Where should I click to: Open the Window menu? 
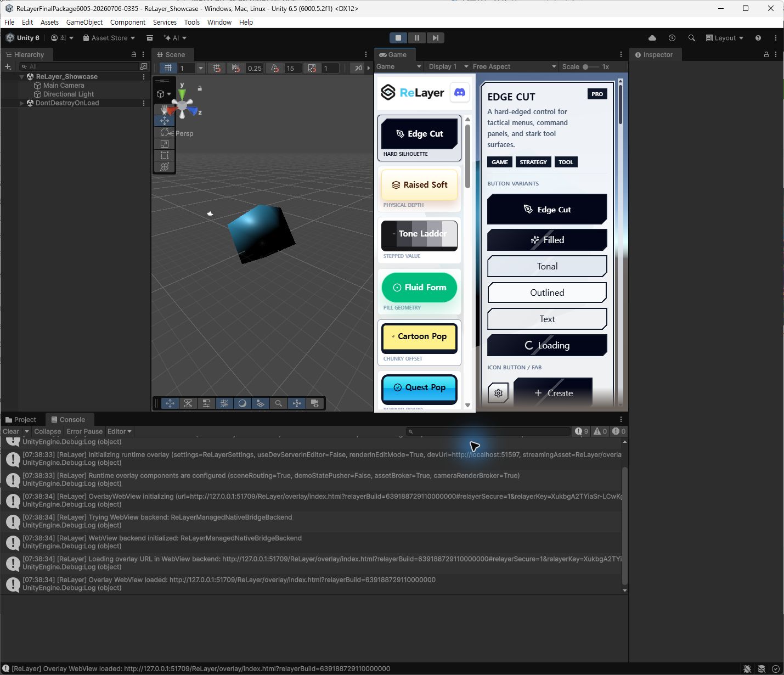[x=219, y=22]
